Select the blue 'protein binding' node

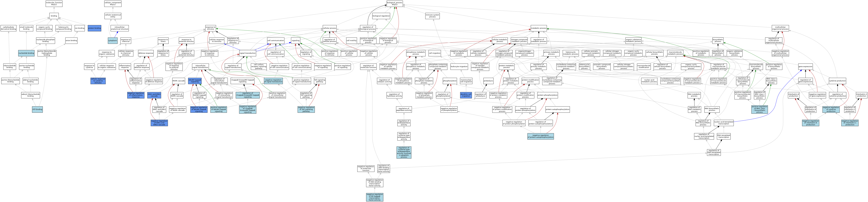pos(94,28)
